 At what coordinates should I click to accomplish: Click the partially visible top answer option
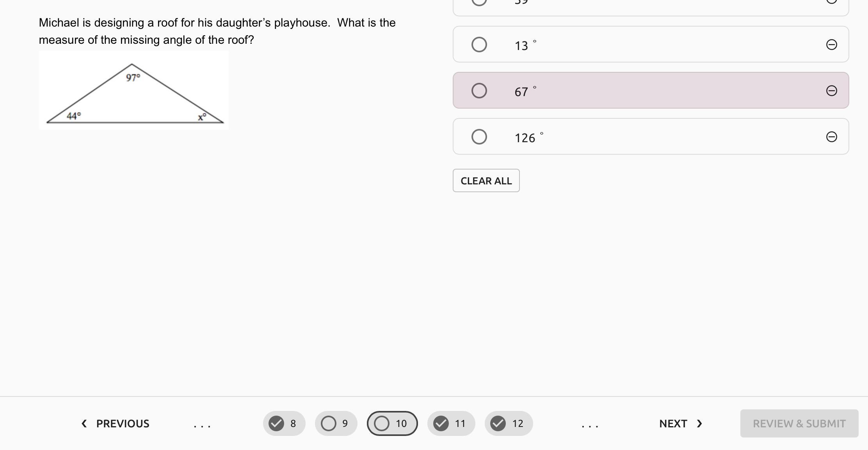coord(651,6)
